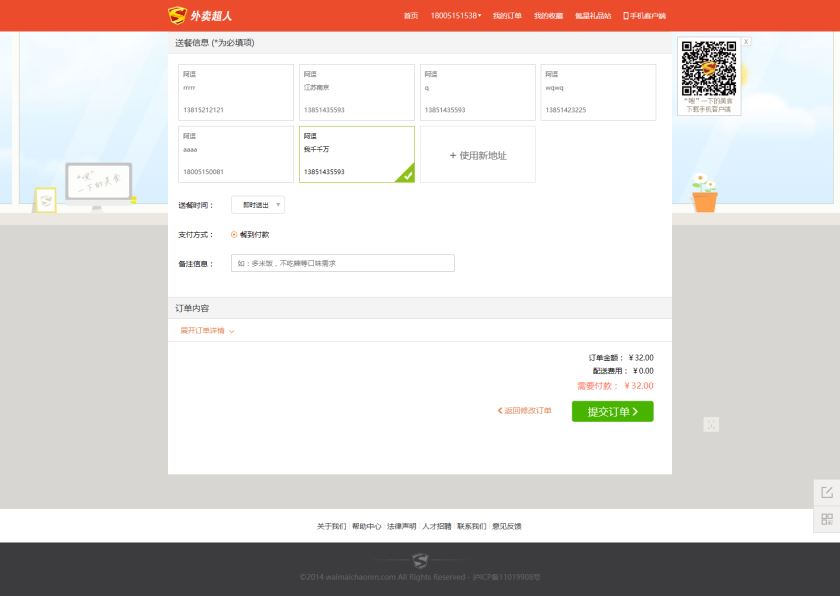Click 使用新地址 to add a new address

pyautogui.click(x=478, y=155)
